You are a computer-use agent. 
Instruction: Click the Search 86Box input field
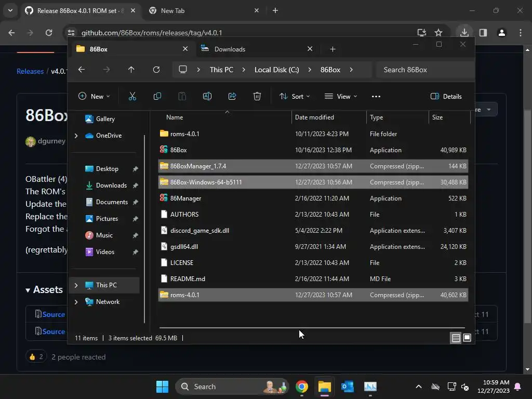pyautogui.click(x=425, y=70)
